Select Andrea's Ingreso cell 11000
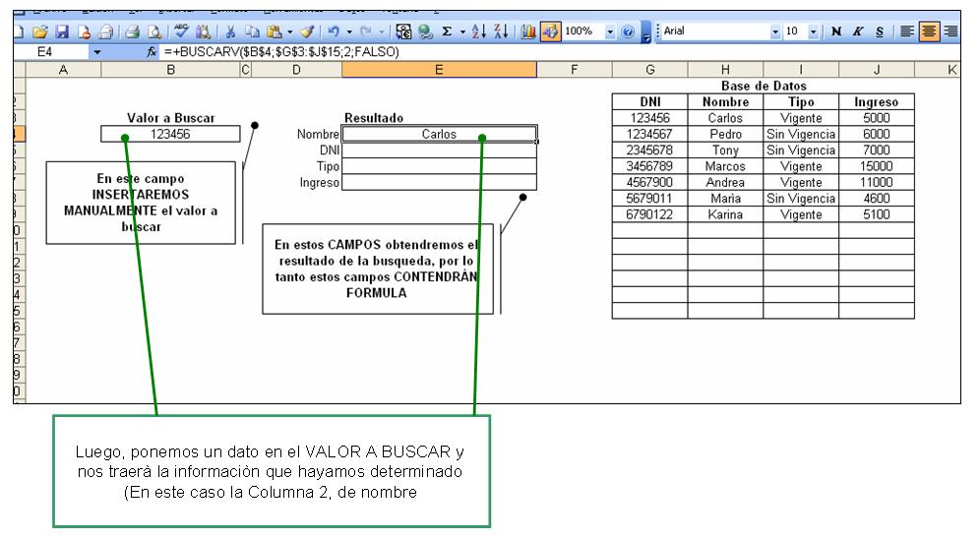980x539 pixels. point(877,182)
